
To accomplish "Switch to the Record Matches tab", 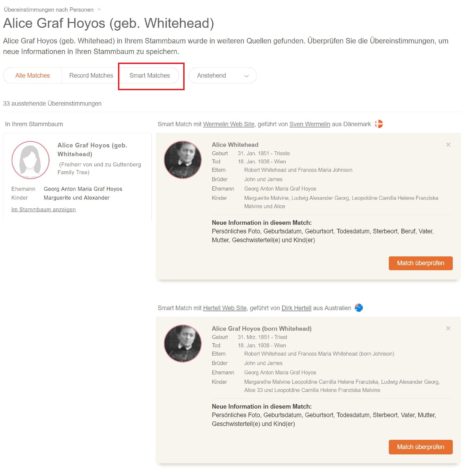I will click(91, 76).
